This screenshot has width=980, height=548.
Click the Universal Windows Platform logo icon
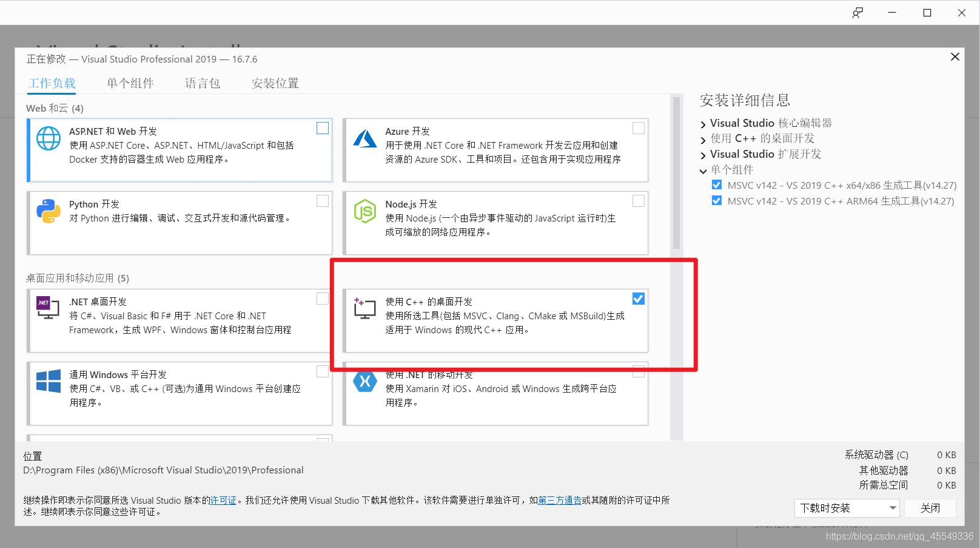click(49, 381)
